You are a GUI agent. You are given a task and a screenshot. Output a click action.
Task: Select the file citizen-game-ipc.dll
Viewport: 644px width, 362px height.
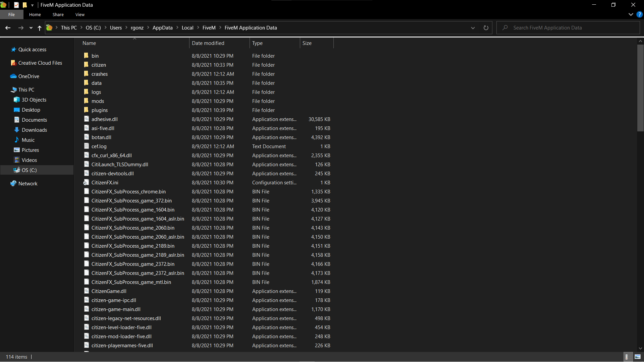click(114, 300)
